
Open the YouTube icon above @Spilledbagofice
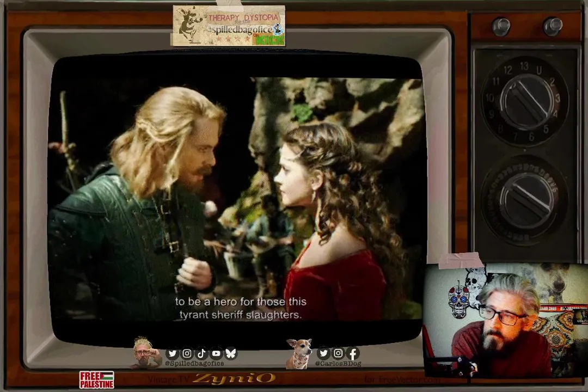click(216, 353)
